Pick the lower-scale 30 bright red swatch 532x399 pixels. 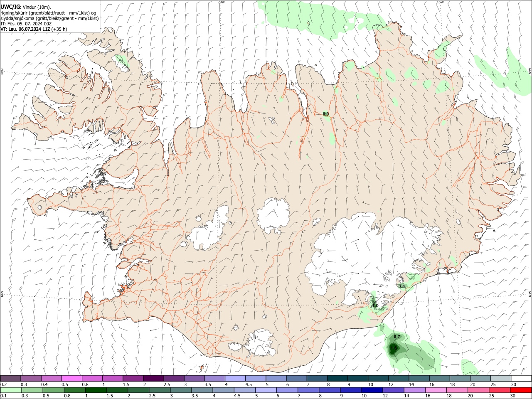[520, 390]
